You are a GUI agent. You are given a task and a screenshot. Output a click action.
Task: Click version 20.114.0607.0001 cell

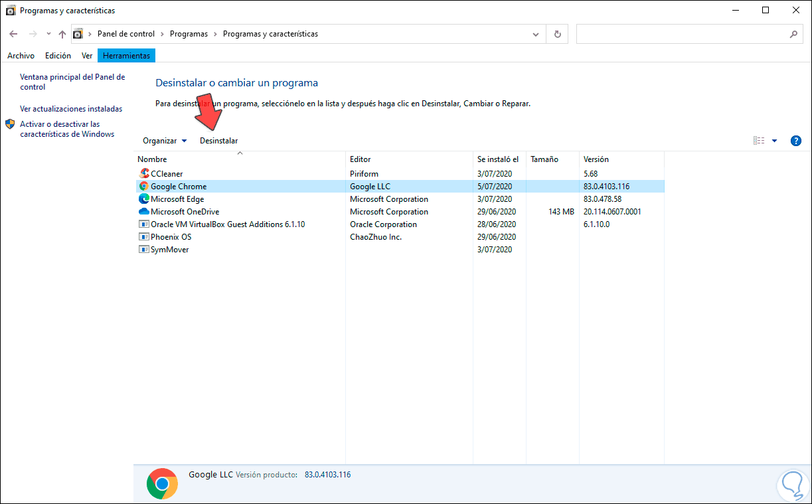click(x=612, y=212)
